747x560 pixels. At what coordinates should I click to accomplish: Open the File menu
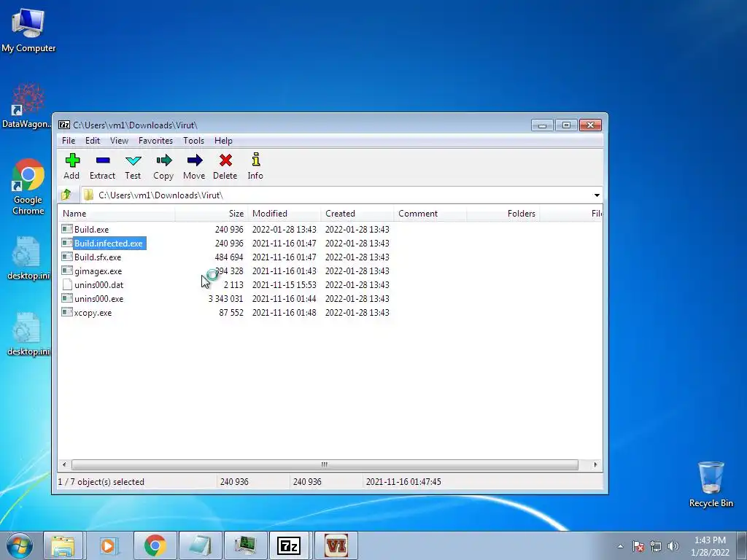click(69, 141)
